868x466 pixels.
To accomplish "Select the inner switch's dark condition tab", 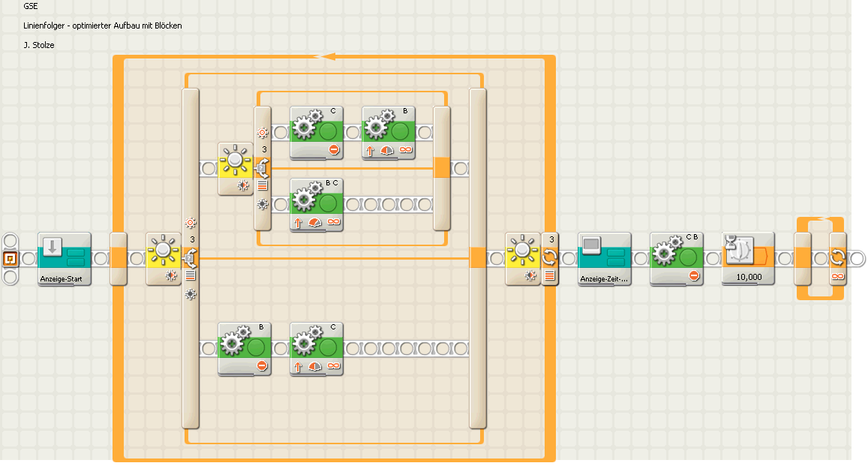I will (262, 203).
